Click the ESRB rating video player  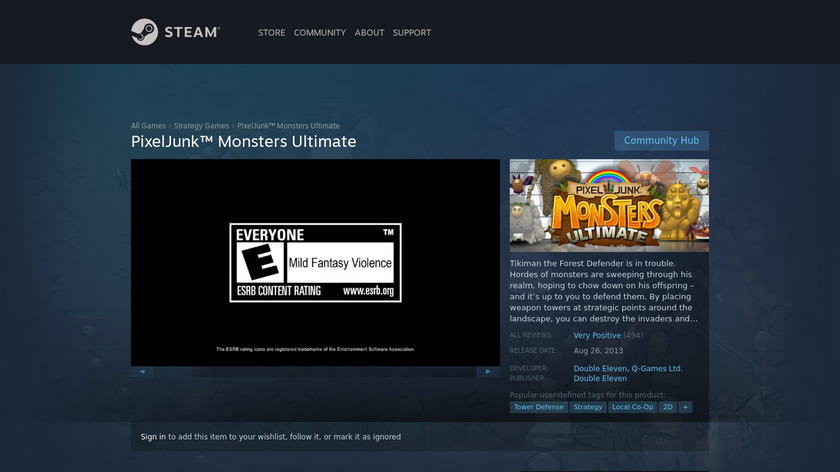click(315, 263)
